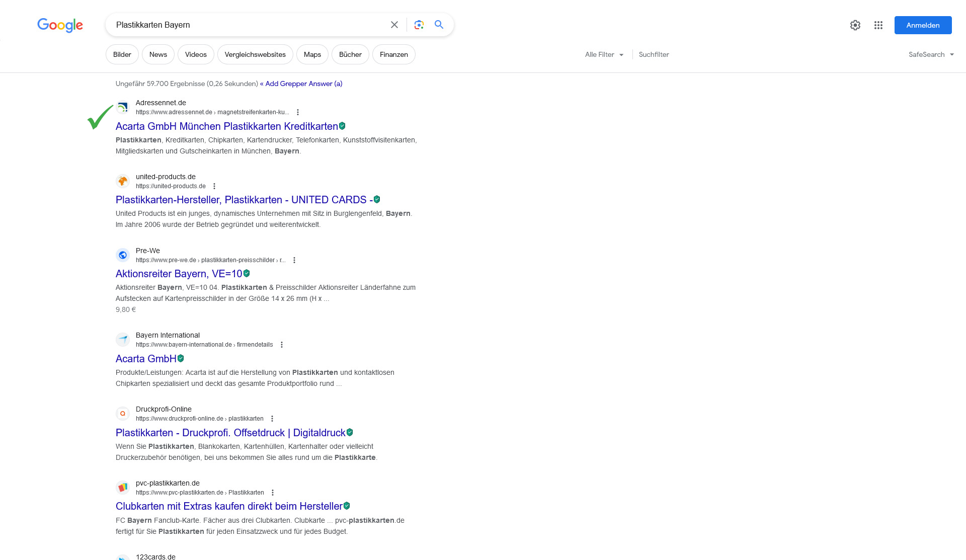
Task: Click the pvc-plastikkarten.de Plastikkarten URL
Action: (200, 493)
